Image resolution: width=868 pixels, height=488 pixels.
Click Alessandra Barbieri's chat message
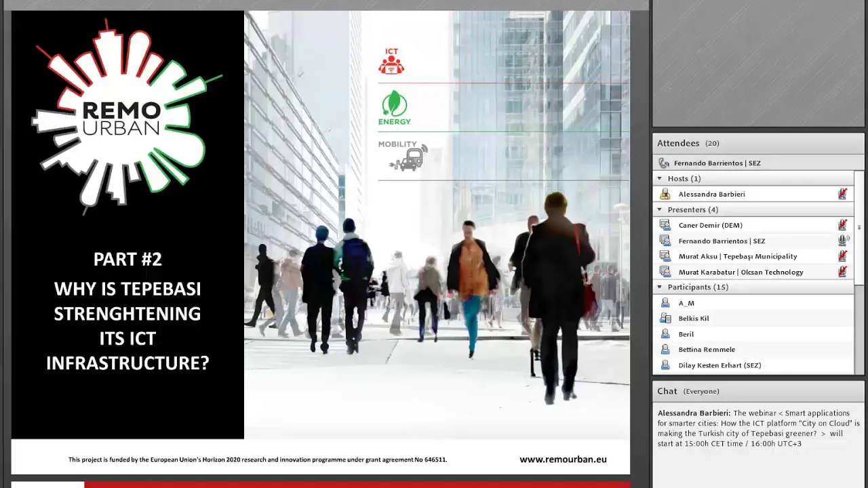coord(759,428)
